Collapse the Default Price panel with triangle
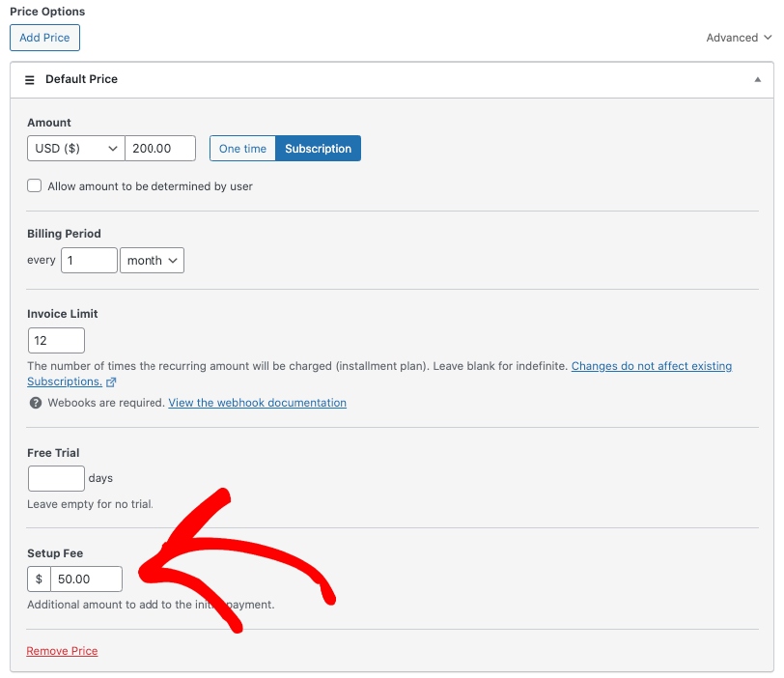The width and height of the screenshot is (784, 678). click(x=758, y=79)
